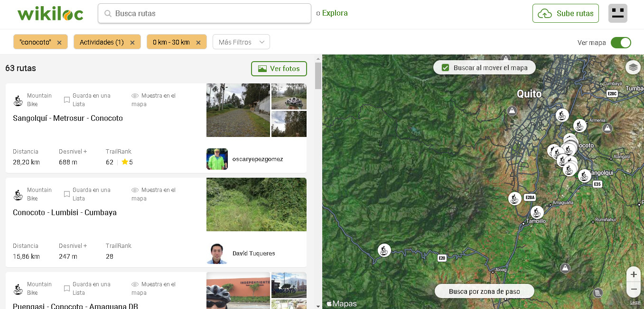Screen dimensions: 644x309
Task: Click the TrailRank 28 value
Action: click(x=110, y=256)
